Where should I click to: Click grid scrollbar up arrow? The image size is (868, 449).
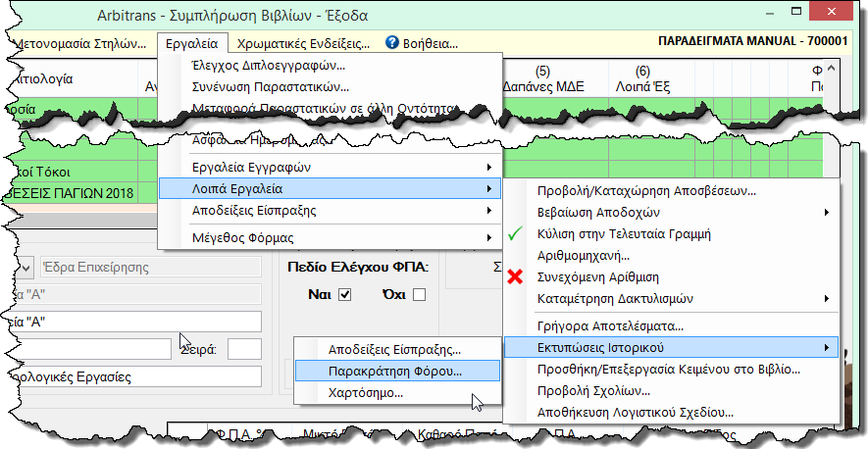(x=831, y=69)
